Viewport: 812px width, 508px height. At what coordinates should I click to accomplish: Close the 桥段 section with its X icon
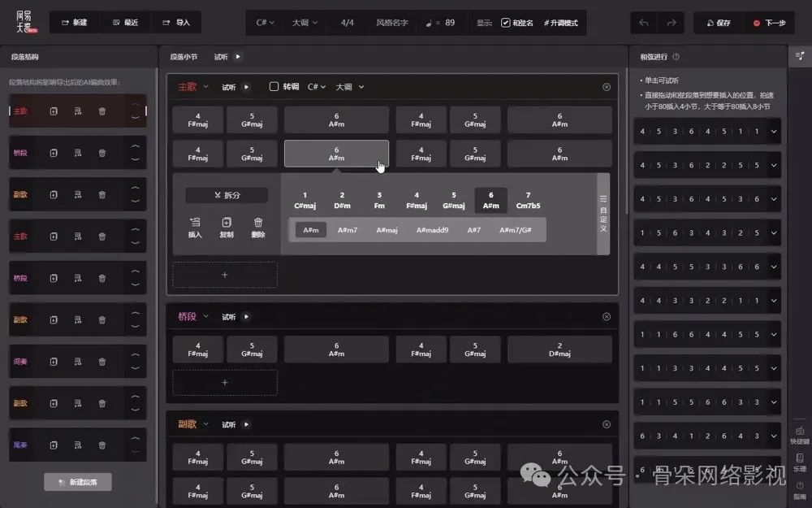[607, 316]
